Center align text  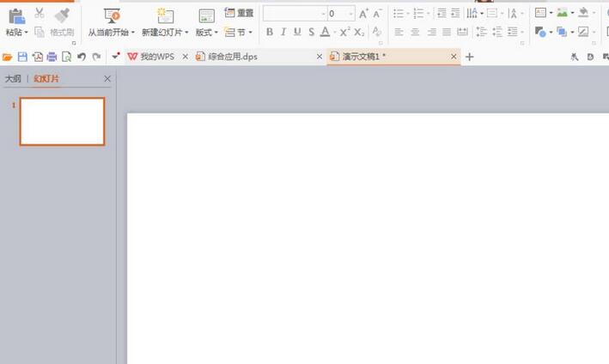tap(415, 33)
